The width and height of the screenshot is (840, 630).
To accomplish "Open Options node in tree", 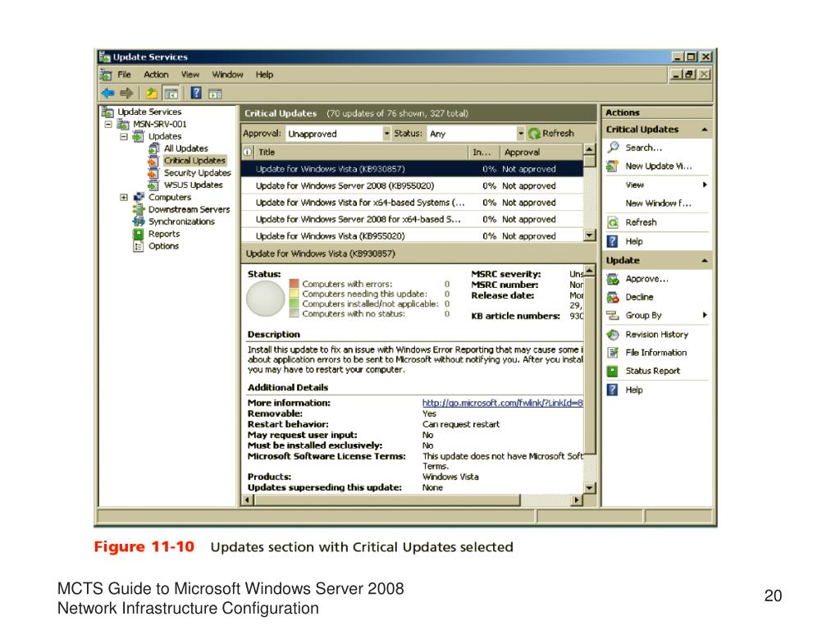I will [x=163, y=246].
